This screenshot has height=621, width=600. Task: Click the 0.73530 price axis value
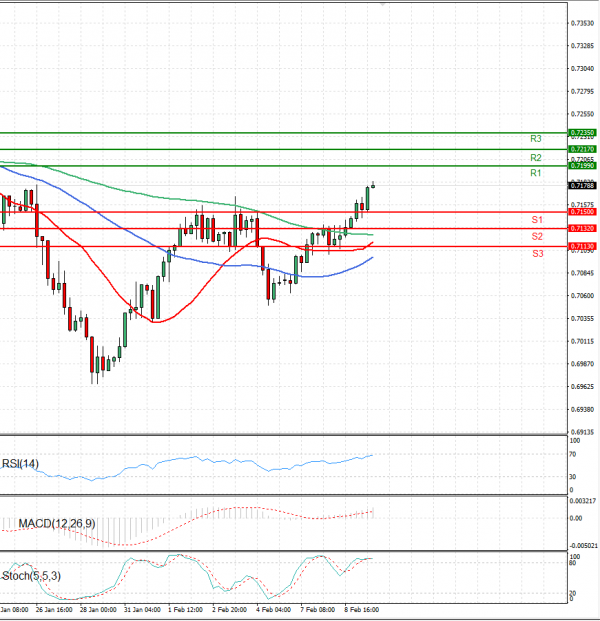pyautogui.click(x=582, y=23)
